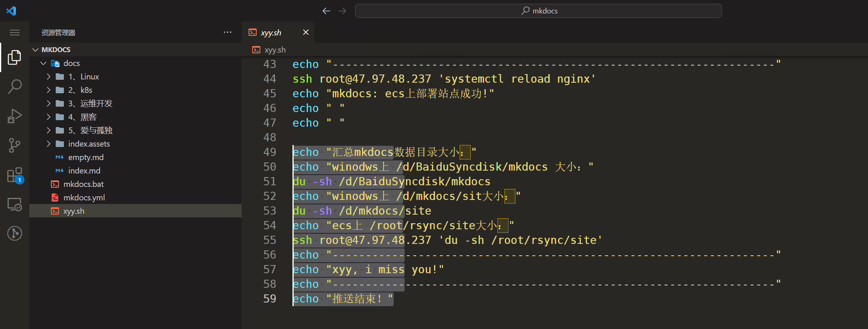Click the mkdocs command center search box

pyautogui.click(x=539, y=11)
